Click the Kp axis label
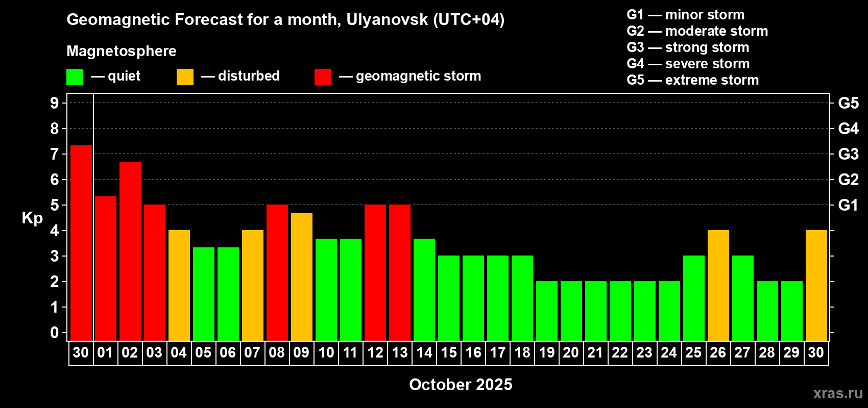The width and height of the screenshot is (868, 408). click(x=32, y=218)
